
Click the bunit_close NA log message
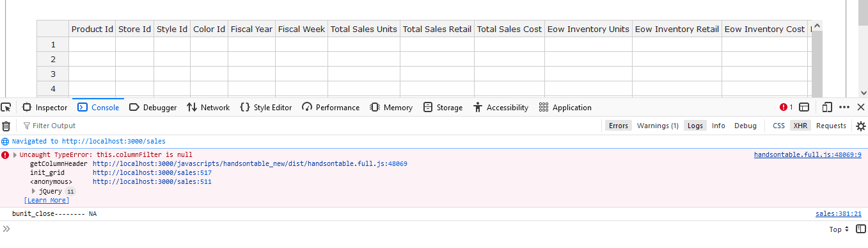point(54,214)
